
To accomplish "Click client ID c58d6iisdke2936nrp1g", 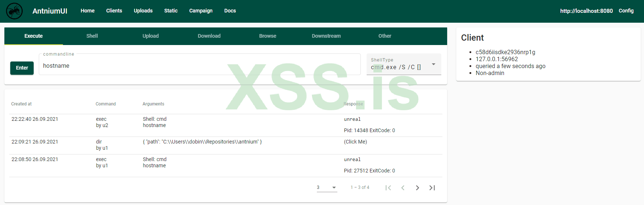I will coord(505,52).
